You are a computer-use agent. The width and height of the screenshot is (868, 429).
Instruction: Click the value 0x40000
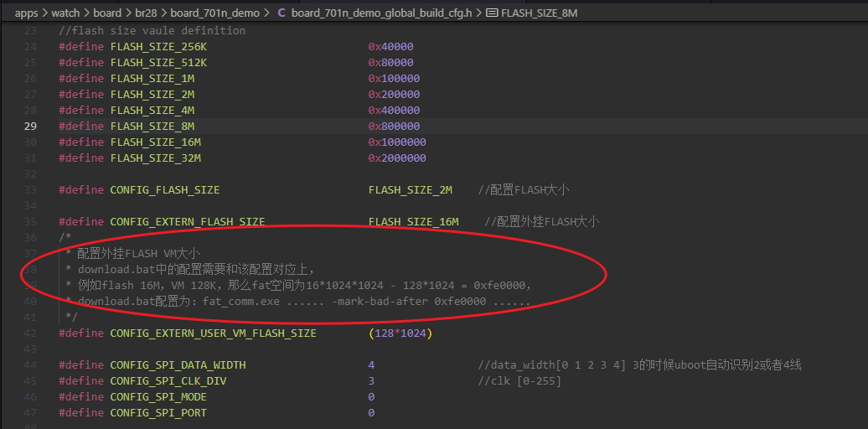click(x=390, y=46)
